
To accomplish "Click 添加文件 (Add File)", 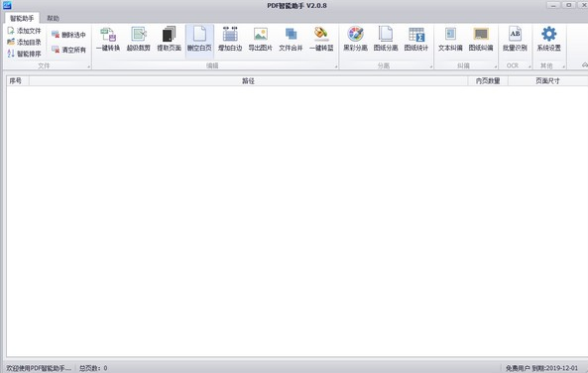I will click(x=24, y=31).
